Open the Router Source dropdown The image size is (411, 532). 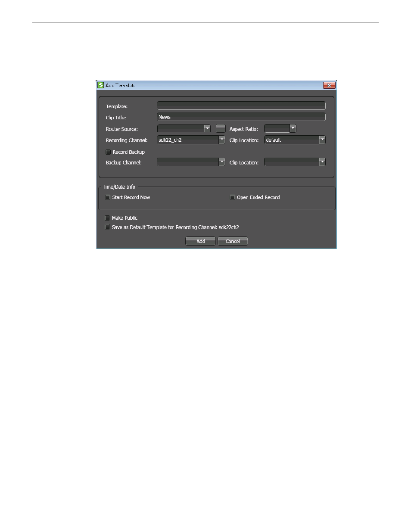207,128
